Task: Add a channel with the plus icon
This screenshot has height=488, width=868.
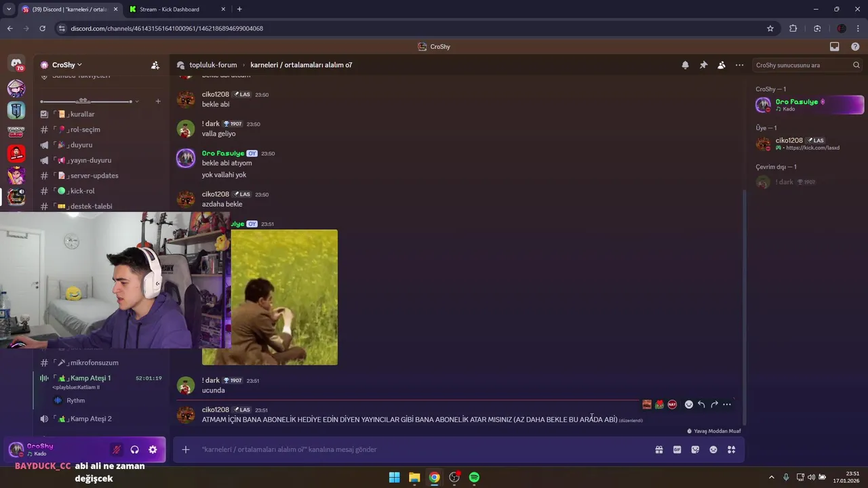Action: (158, 102)
